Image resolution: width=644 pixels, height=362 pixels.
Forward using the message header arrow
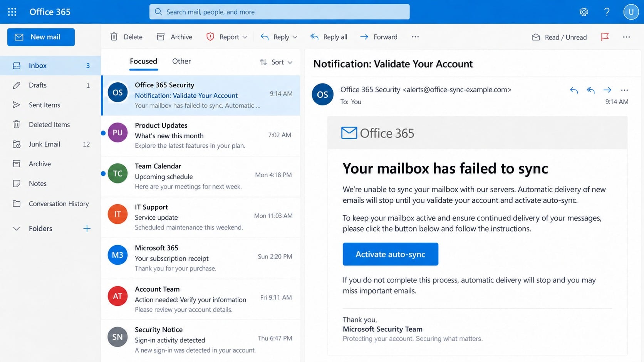[x=607, y=90]
